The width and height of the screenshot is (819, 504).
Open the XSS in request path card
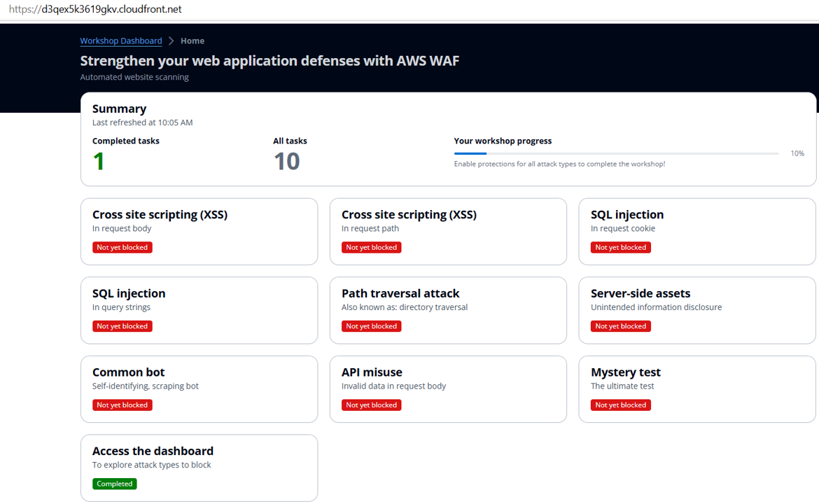tap(448, 231)
